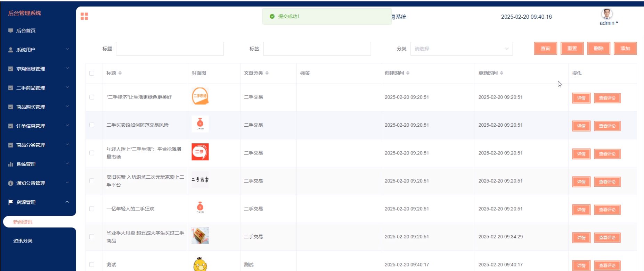Screen dimensions: 644x271
Task: Click the 后台首页 monitor icon
Action: coord(10,31)
